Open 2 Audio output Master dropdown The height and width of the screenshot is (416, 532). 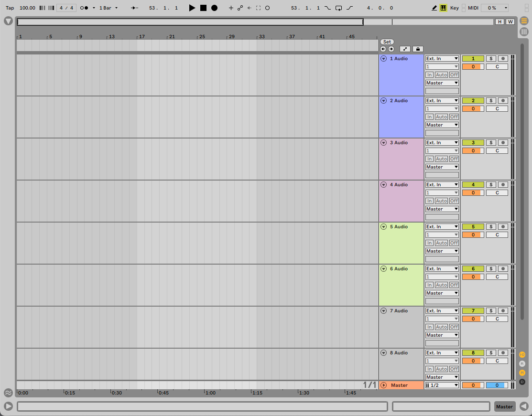(442, 125)
